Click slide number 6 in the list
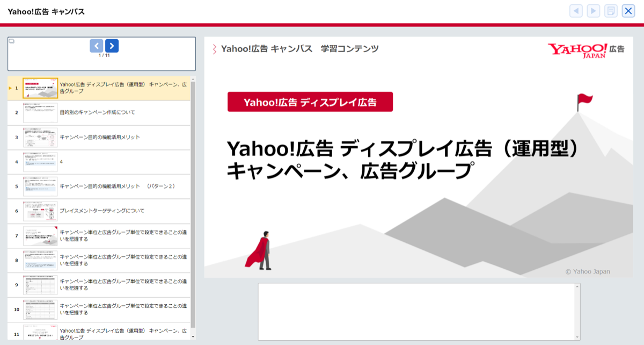This screenshot has height=345, width=644. pos(17,211)
